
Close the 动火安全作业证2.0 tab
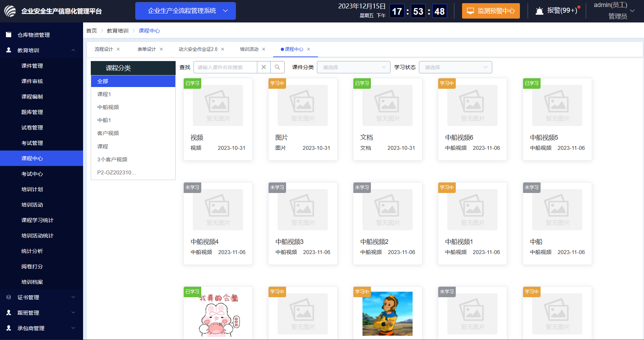[x=223, y=49]
